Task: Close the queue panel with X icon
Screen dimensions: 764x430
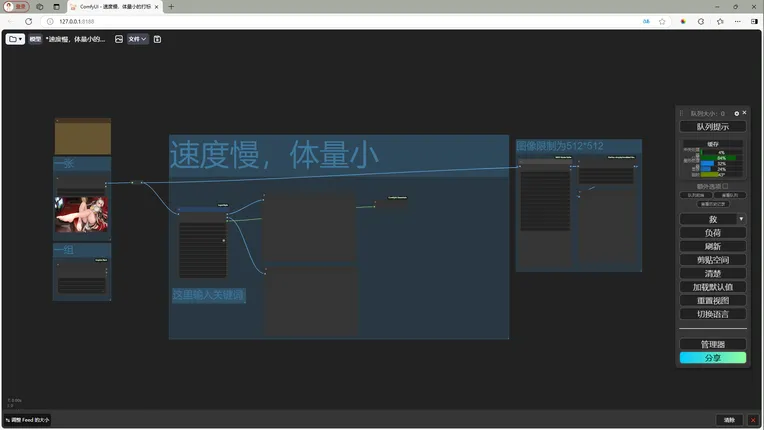Action: [746, 113]
